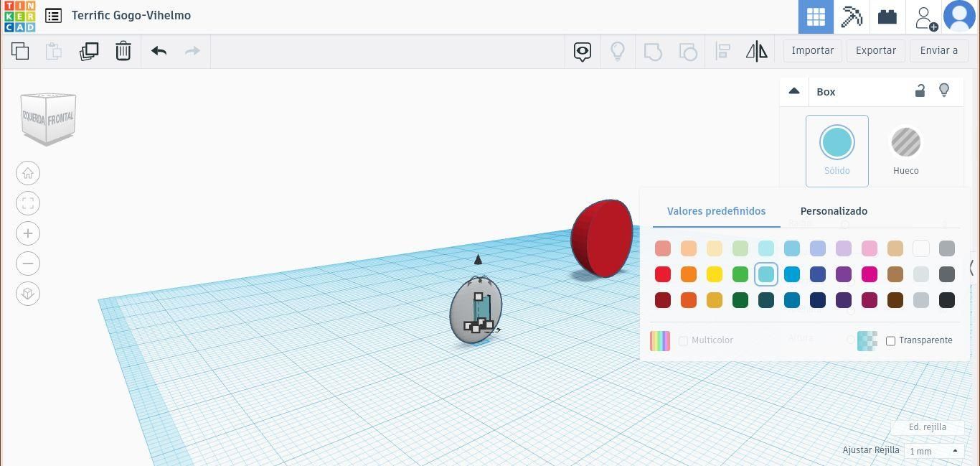Click the Tinkercad logo
This screenshot has width=980, height=466.
click(19, 17)
